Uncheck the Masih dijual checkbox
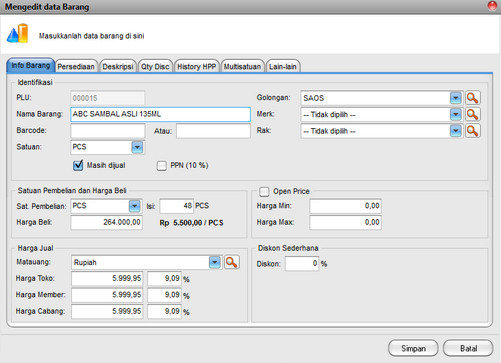 (x=78, y=165)
